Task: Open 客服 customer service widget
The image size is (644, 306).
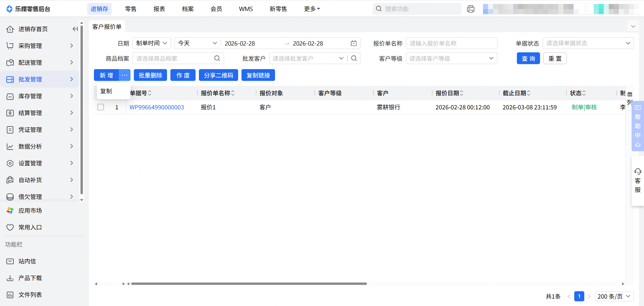Action: point(637,181)
